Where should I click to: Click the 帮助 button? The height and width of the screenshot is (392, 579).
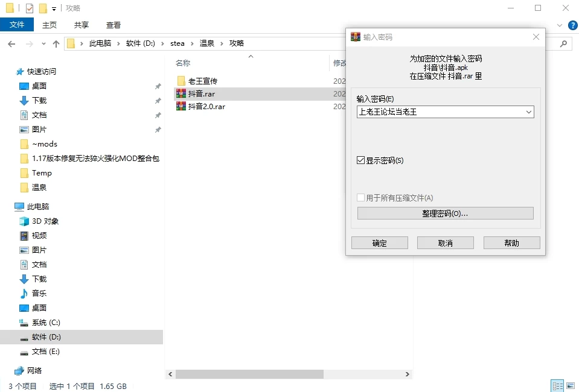(x=512, y=243)
